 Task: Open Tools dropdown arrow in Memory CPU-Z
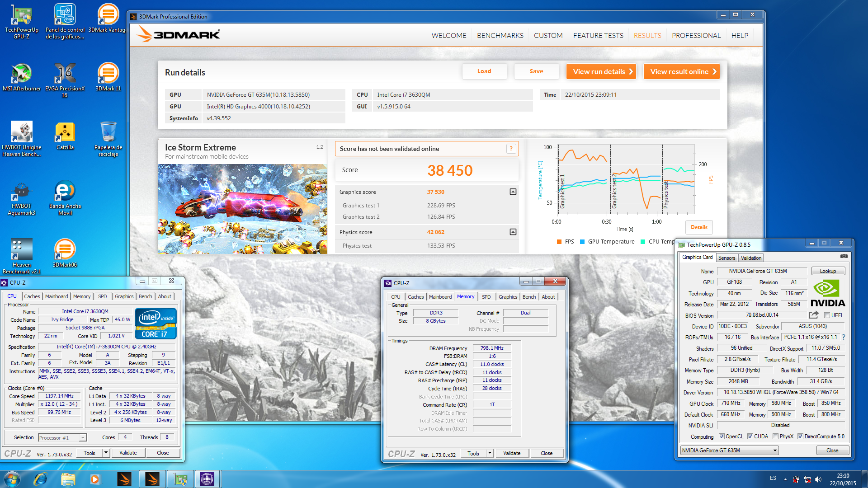[x=490, y=453]
